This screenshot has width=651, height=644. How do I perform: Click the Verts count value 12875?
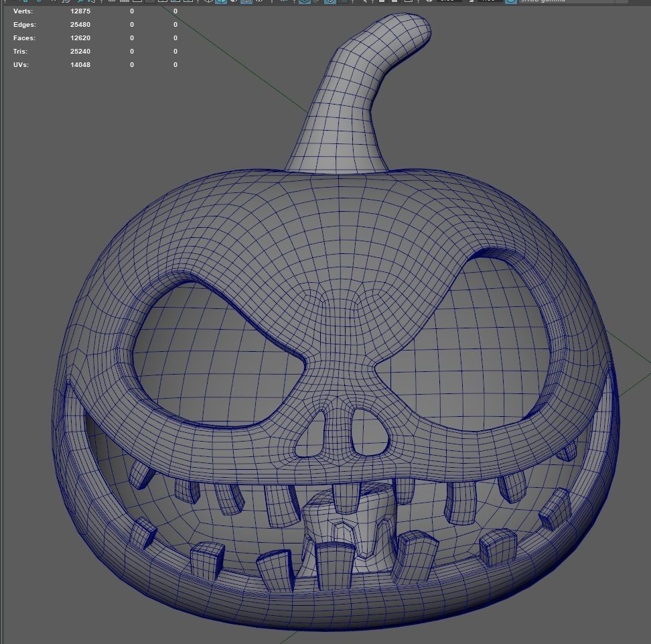coord(80,11)
